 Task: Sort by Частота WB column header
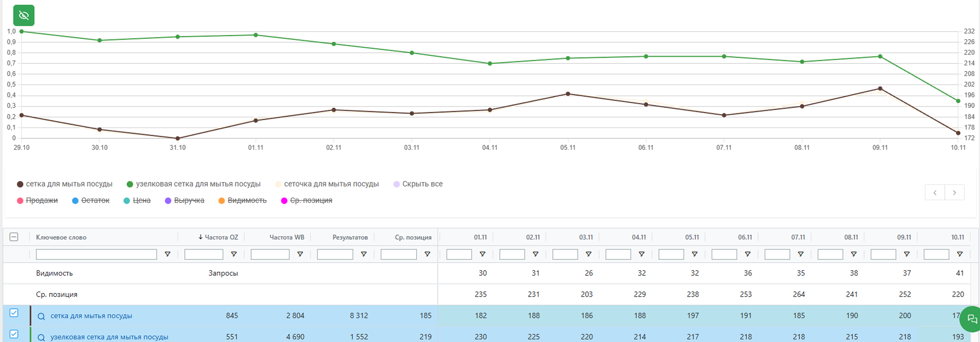(x=286, y=237)
